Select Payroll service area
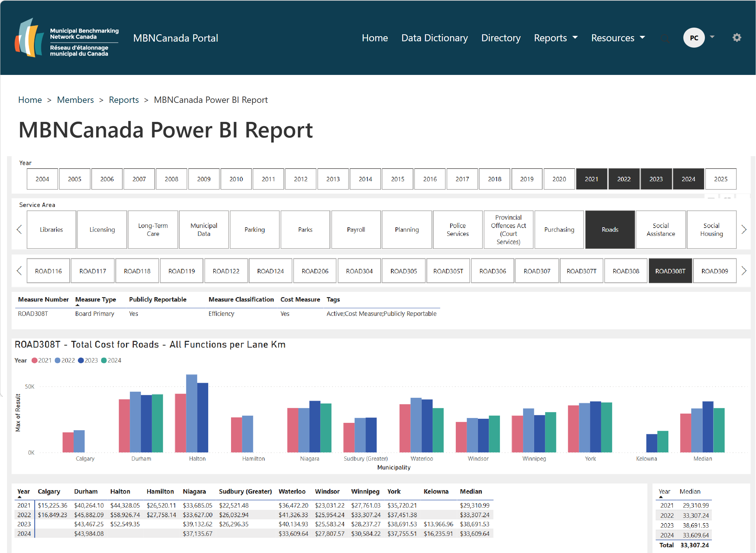Screen dimensions: 756x553 coord(356,230)
